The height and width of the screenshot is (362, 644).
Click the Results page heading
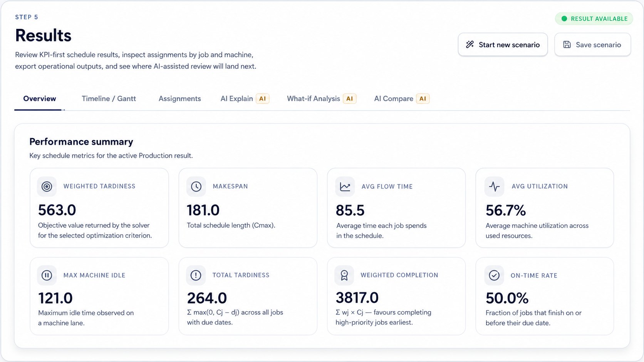(x=43, y=35)
